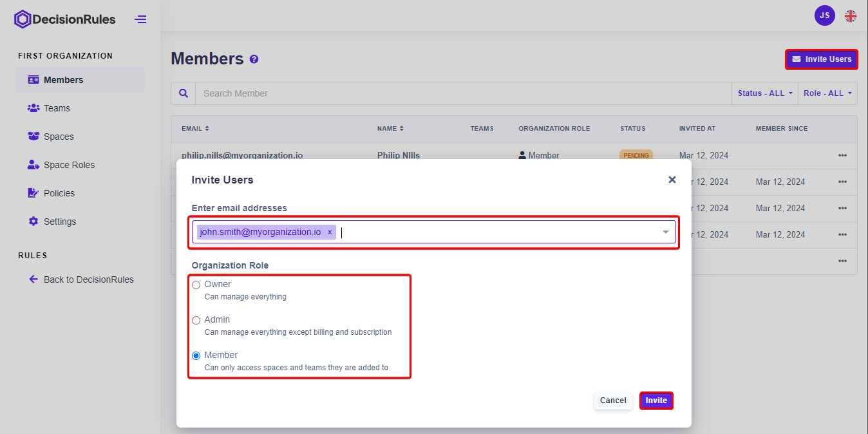
Task: Close the Invite Users dialog
Action: click(x=672, y=180)
